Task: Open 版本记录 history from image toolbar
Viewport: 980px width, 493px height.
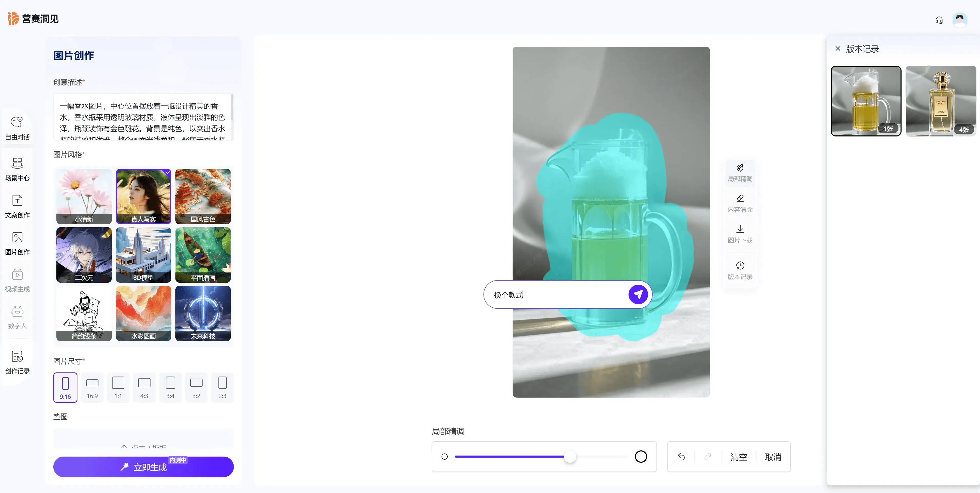Action: coord(740,270)
